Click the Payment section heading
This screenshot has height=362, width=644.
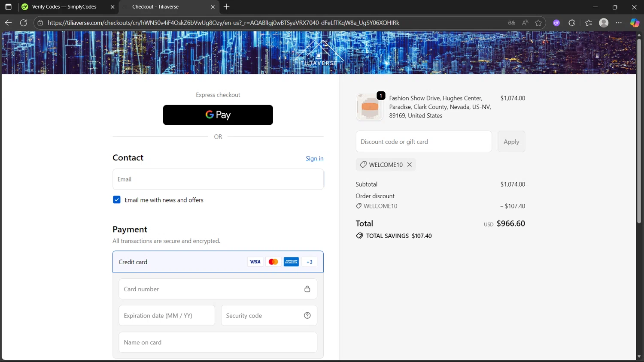coord(130,229)
